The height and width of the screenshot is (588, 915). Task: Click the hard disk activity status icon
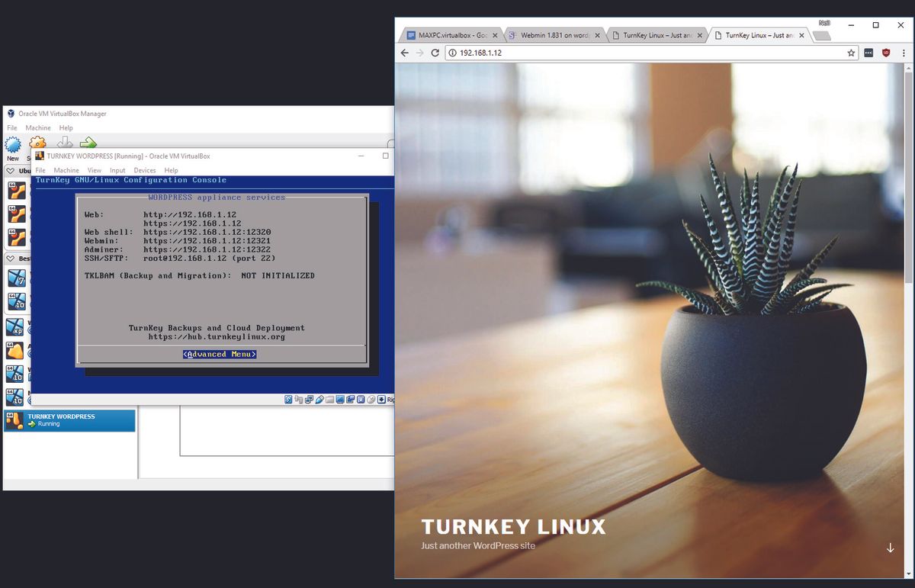[288, 398]
